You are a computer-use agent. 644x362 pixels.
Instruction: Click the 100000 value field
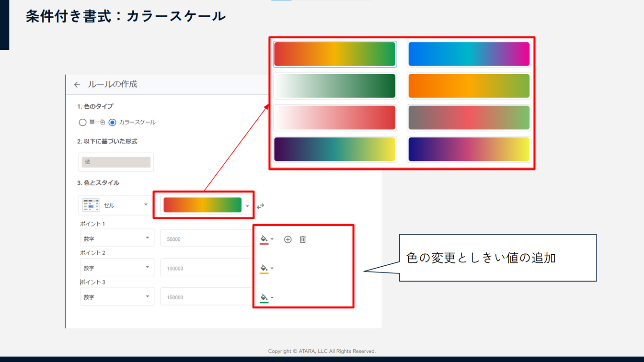[x=207, y=268]
